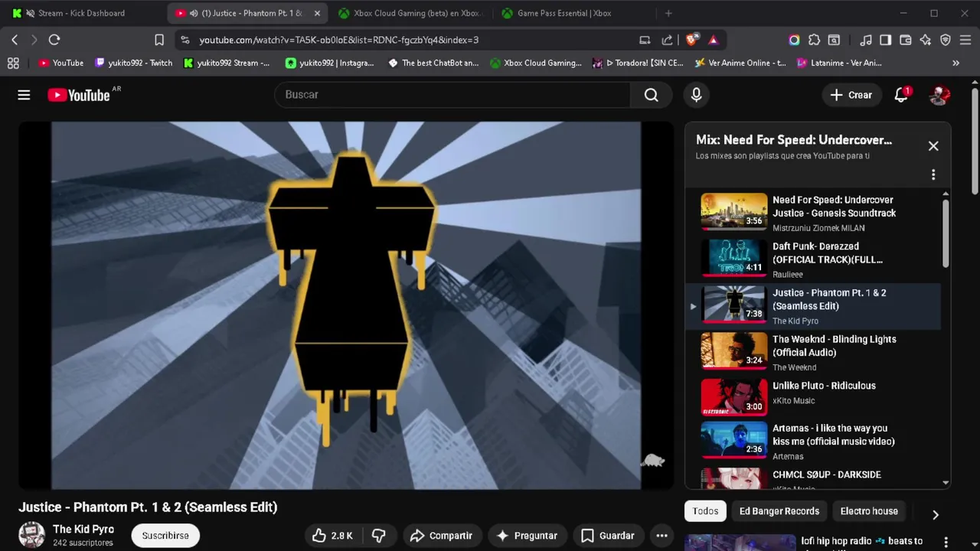Reload the page with the refresh icon
Image resolution: width=980 pixels, height=551 pixels.
54,40
